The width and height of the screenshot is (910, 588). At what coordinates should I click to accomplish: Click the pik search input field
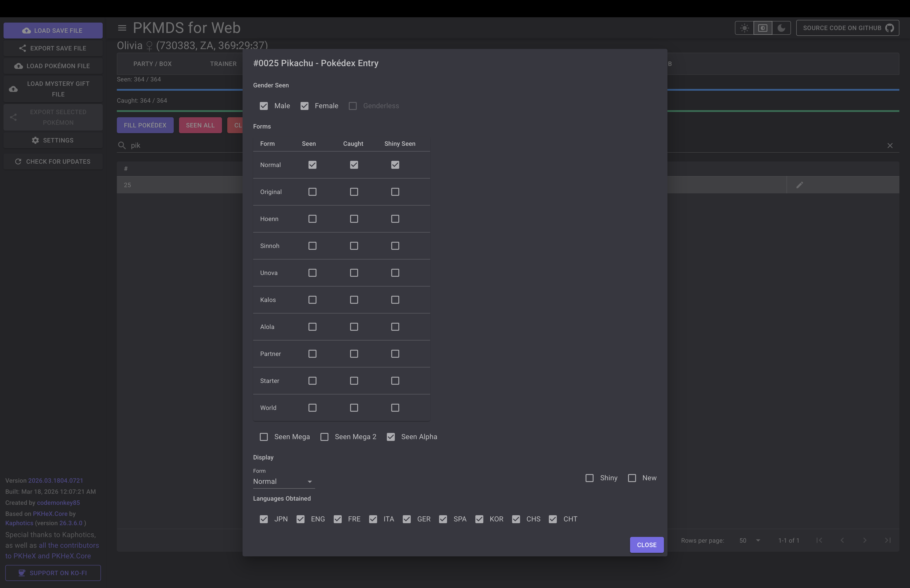click(x=183, y=146)
